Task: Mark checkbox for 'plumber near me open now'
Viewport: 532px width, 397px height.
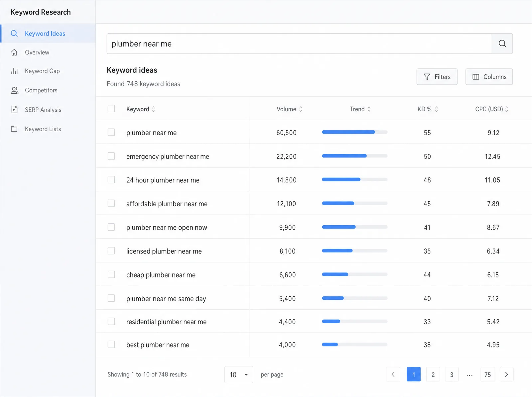Action: coord(111,227)
